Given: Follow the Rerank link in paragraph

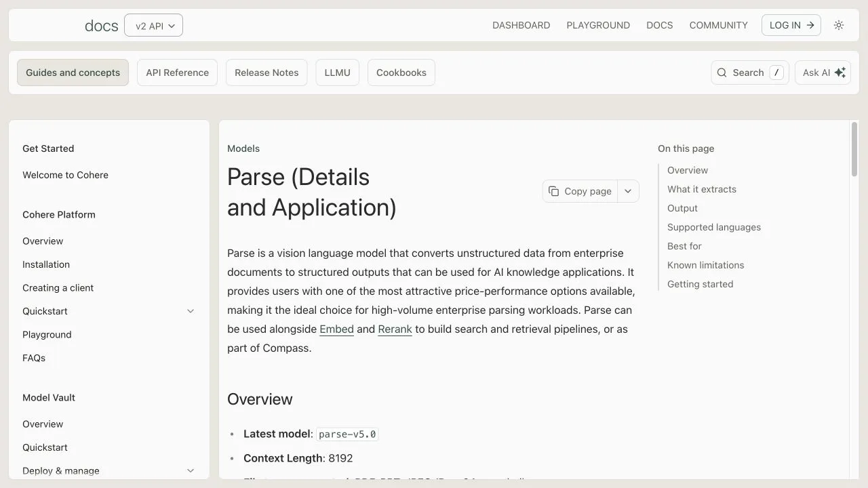Looking at the screenshot, I should tap(395, 329).
